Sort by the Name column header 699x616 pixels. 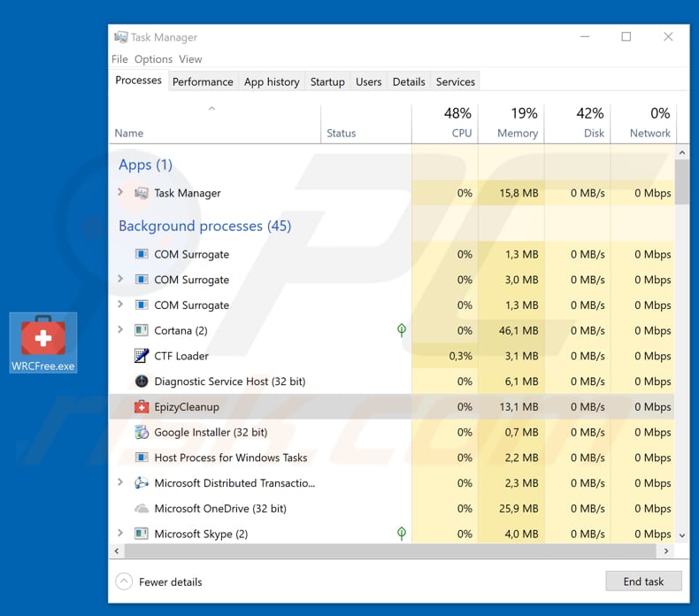coord(214,124)
